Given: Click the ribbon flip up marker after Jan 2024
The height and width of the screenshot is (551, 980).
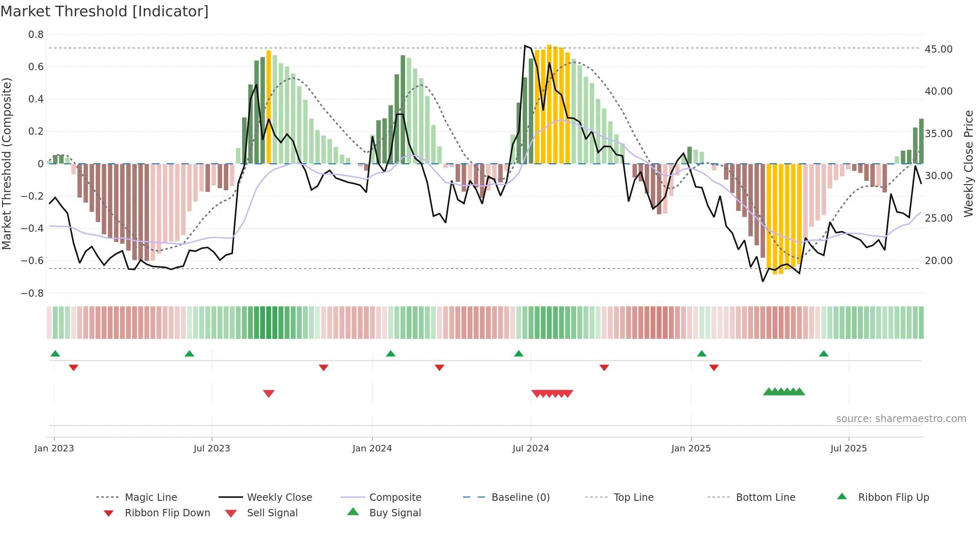Looking at the screenshot, I should click(391, 353).
